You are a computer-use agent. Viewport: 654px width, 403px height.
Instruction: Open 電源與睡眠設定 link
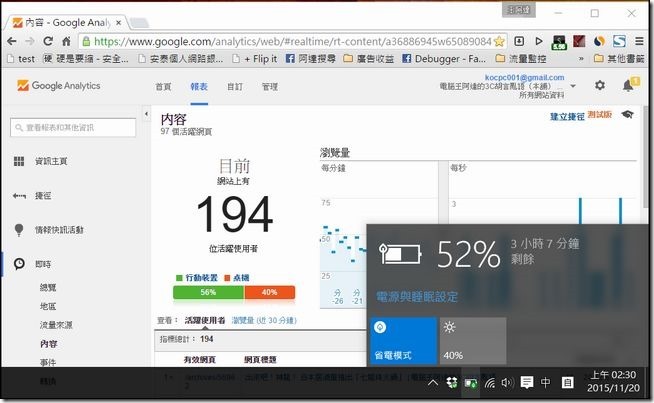point(417,297)
